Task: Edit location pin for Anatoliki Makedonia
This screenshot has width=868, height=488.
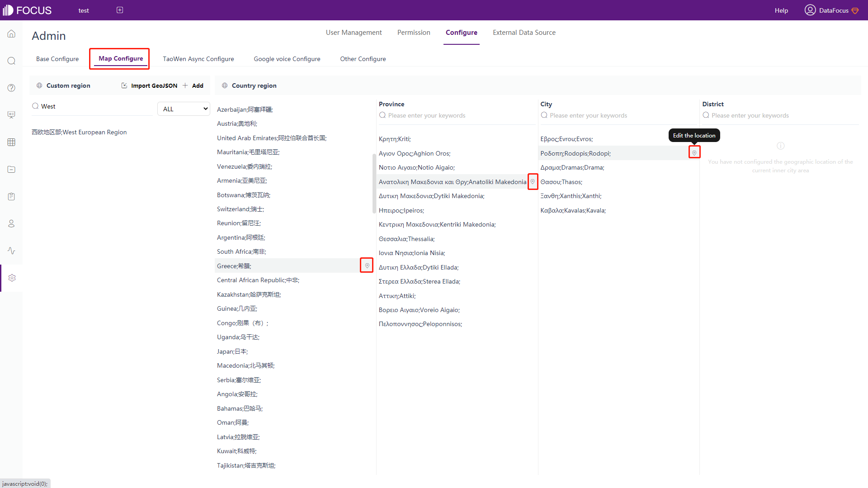Action: click(x=533, y=181)
